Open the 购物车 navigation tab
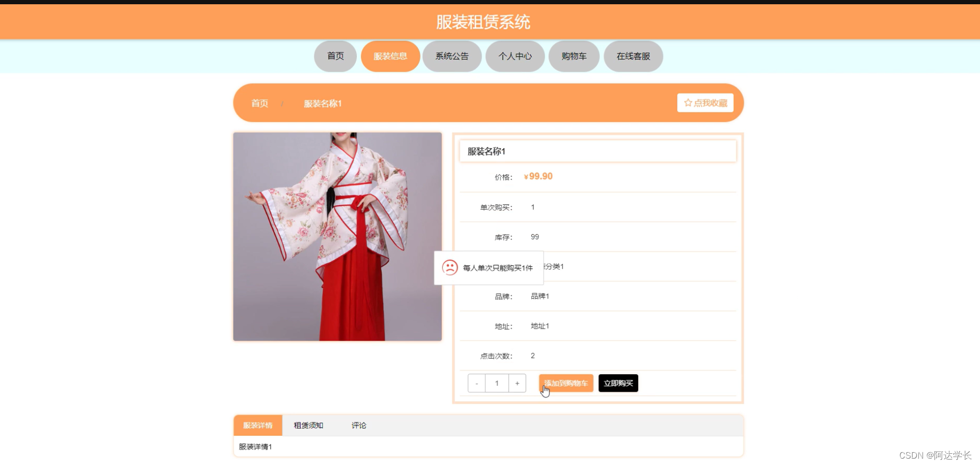The height and width of the screenshot is (465, 980). (574, 56)
